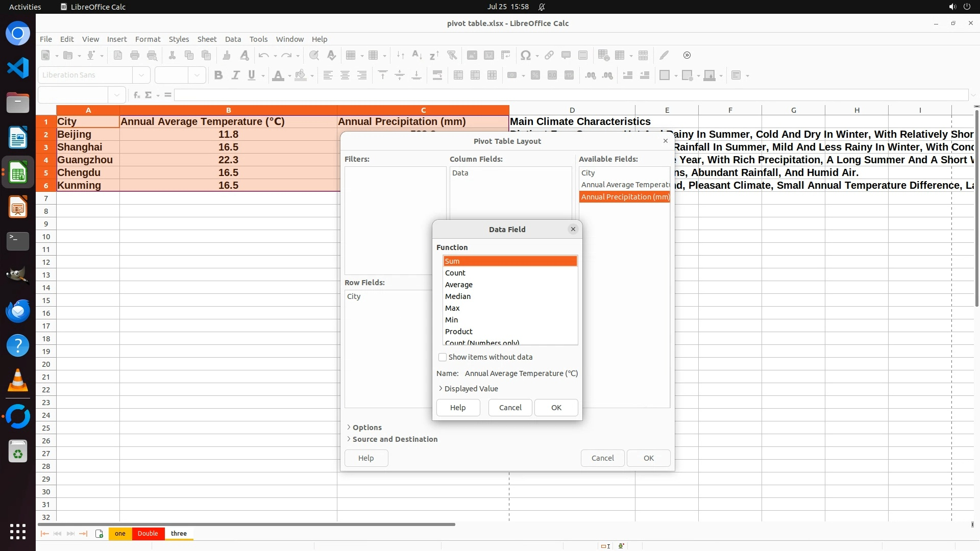Click the Bold formatting icon
The width and height of the screenshot is (980, 551).
pyautogui.click(x=218, y=76)
